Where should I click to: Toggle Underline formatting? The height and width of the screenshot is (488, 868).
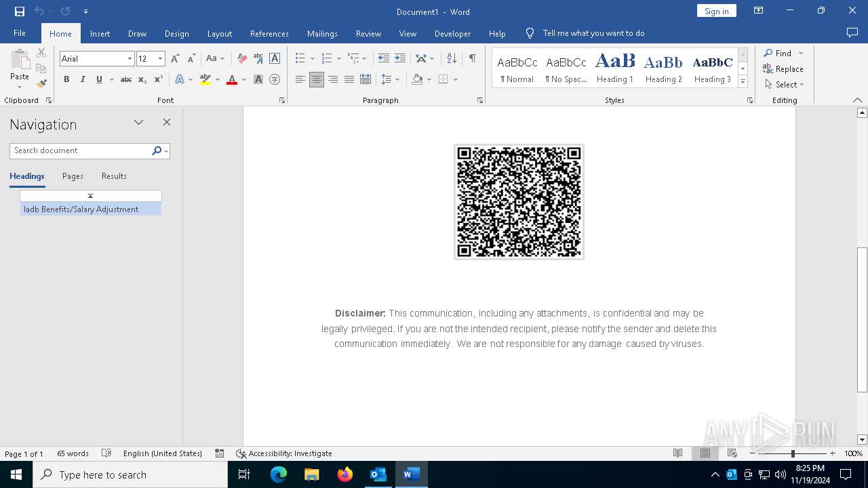[99, 79]
